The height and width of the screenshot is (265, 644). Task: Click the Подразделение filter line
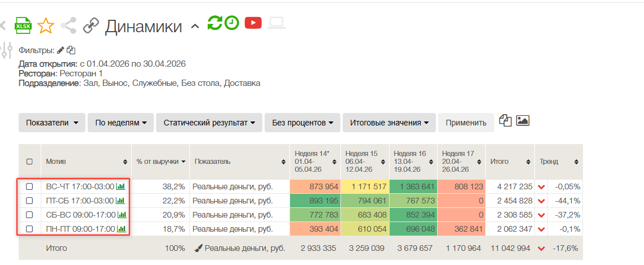[x=139, y=83]
